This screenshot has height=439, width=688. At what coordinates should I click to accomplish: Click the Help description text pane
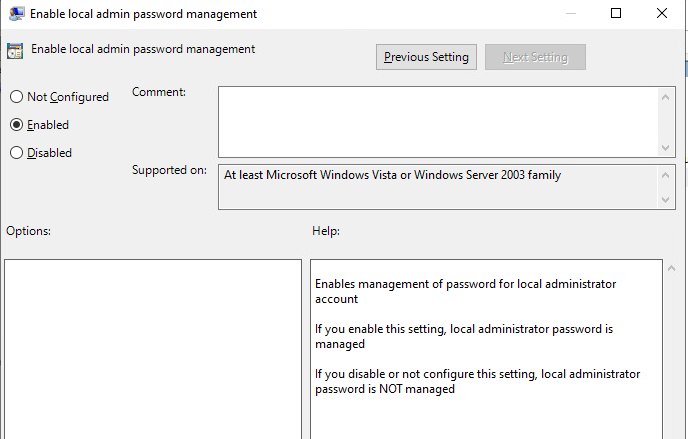pos(486,348)
